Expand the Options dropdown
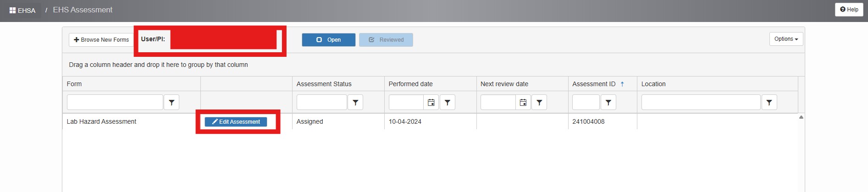 coord(786,39)
